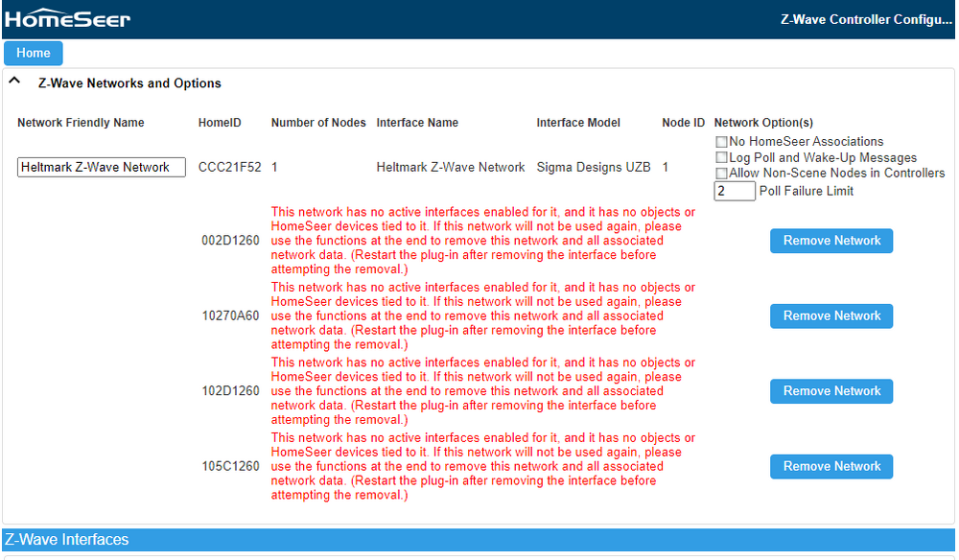
Task: Click the HomeID column header
Action: coord(220,123)
